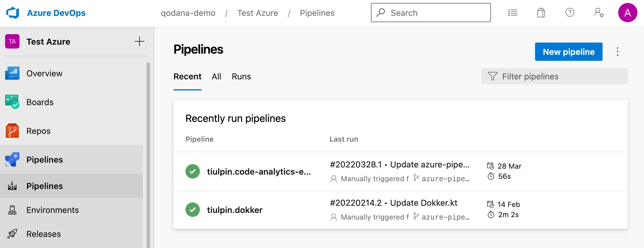Open the account avatar 'A'
The height and width of the screenshot is (248, 644).
tap(627, 13)
